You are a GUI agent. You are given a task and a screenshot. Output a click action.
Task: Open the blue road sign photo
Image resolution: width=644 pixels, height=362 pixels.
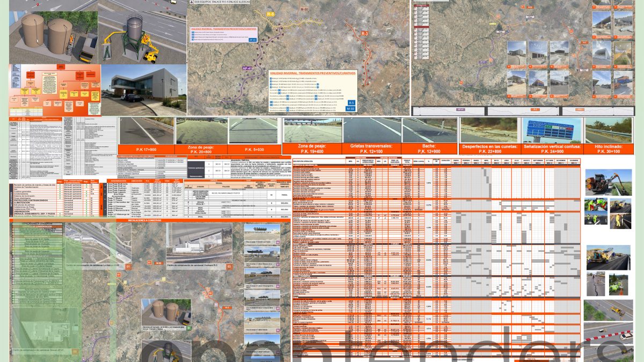click(552, 130)
